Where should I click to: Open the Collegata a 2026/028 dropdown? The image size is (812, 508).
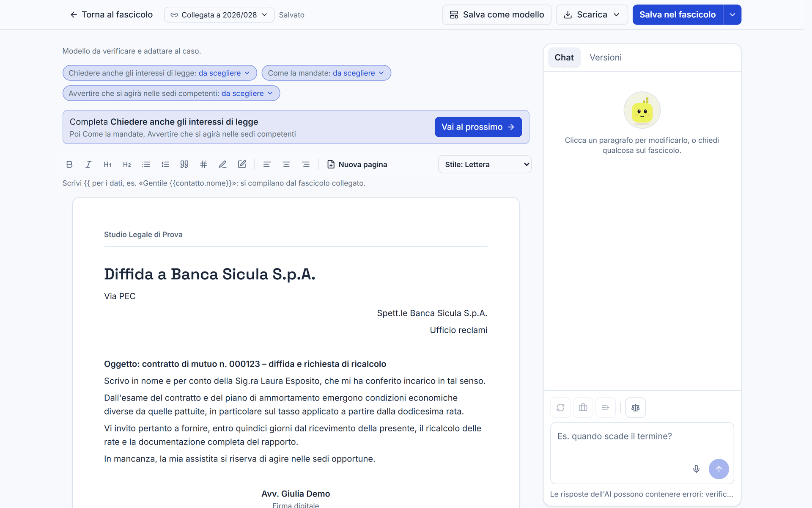pyautogui.click(x=219, y=15)
